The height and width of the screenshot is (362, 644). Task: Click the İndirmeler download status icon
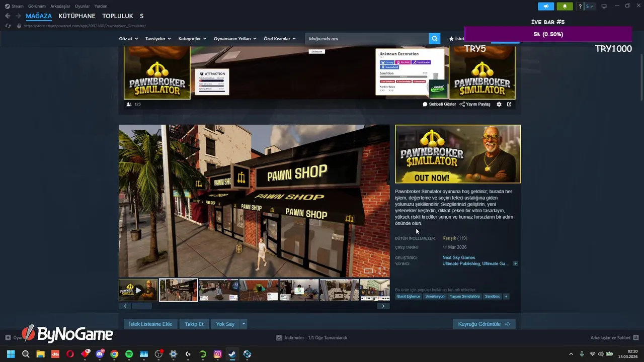tap(280, 338)
